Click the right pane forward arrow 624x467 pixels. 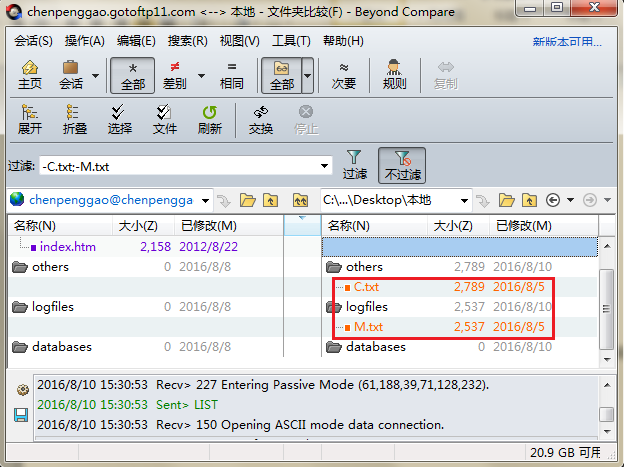(590, 200)
